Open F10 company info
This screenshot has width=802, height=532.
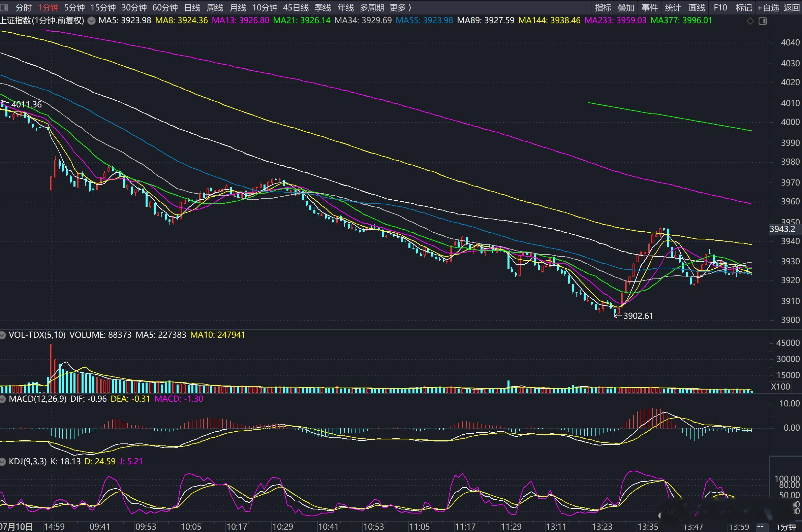(720, 7)
